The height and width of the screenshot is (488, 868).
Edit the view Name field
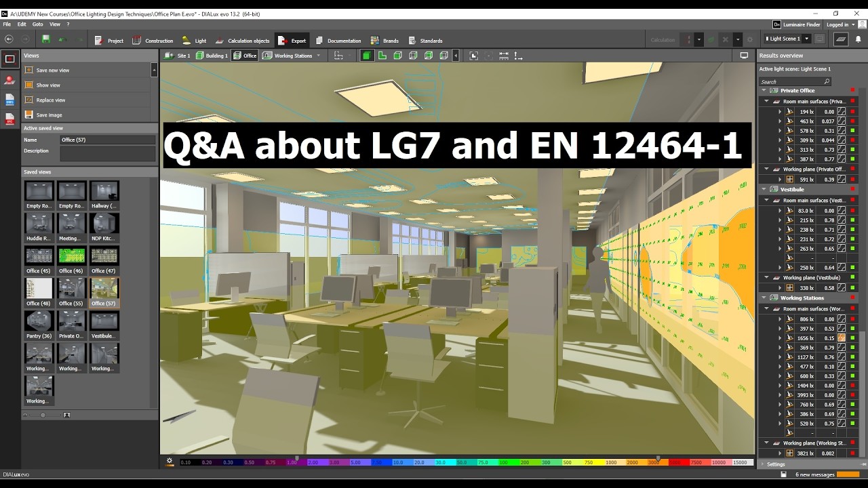(108, 140)
